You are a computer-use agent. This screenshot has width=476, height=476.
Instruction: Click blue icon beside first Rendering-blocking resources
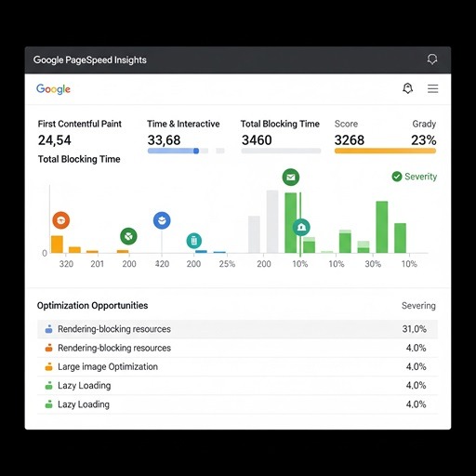(48, 329)
